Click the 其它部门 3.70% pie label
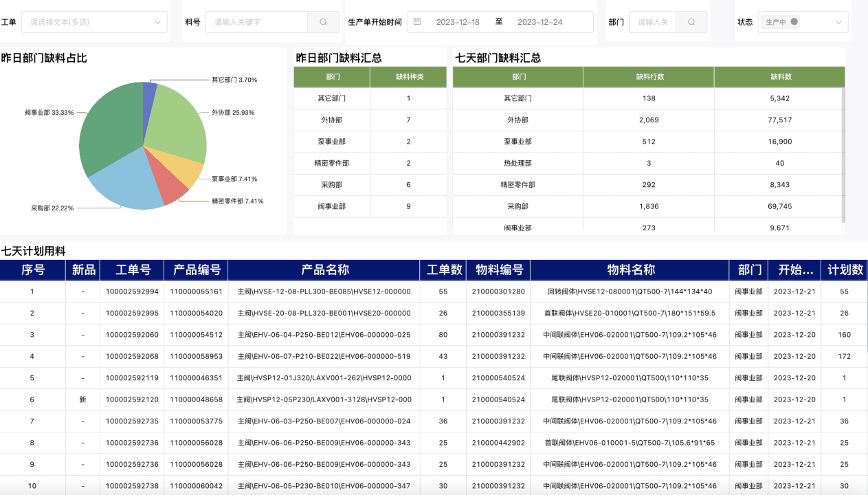Image resolution: width=868 pixels, height=495 pixels. click(234, 80)
